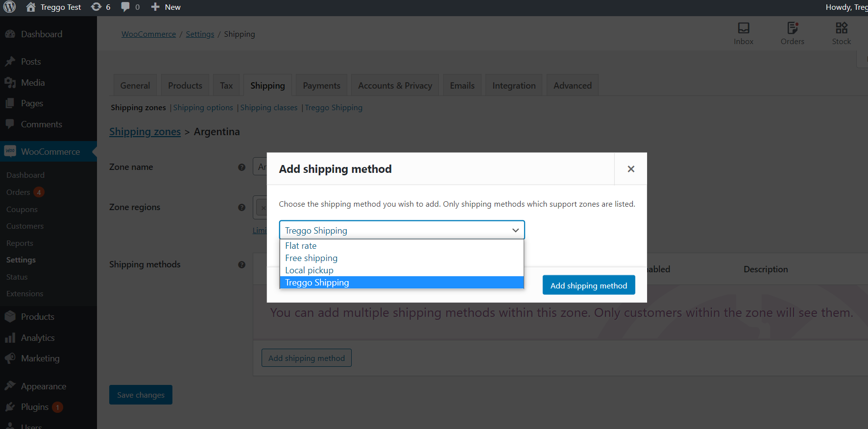This screenshot has width=868, height=429.
Task: Open Orders submenu item with badge 4
Action: [25, 192]
